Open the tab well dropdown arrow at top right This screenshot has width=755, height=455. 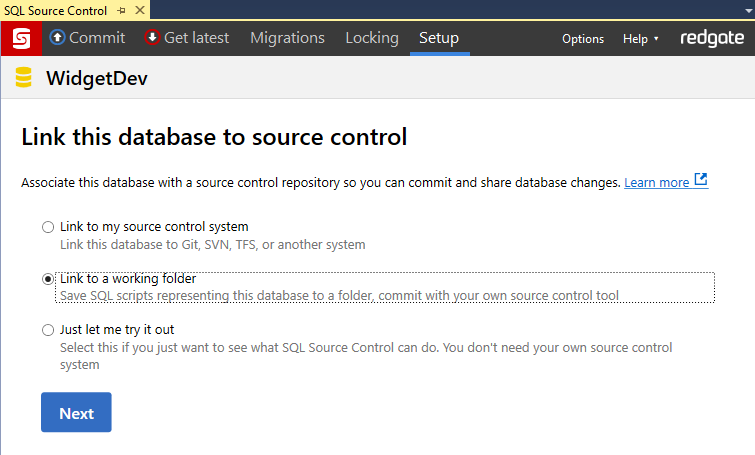click(x=745, y=8)
